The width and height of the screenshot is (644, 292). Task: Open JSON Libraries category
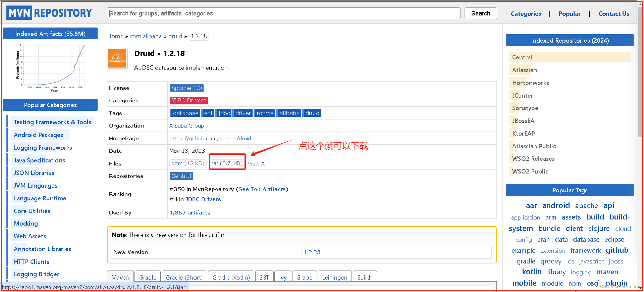34,173
